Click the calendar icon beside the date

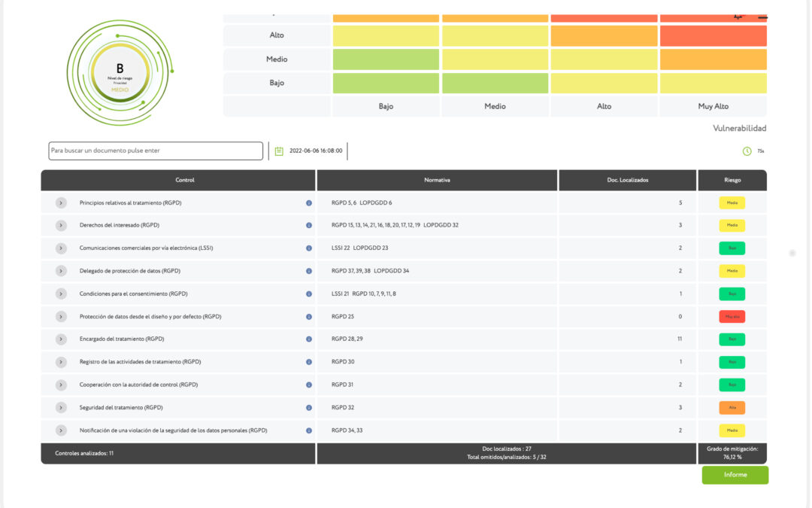(x=279, y=151)
